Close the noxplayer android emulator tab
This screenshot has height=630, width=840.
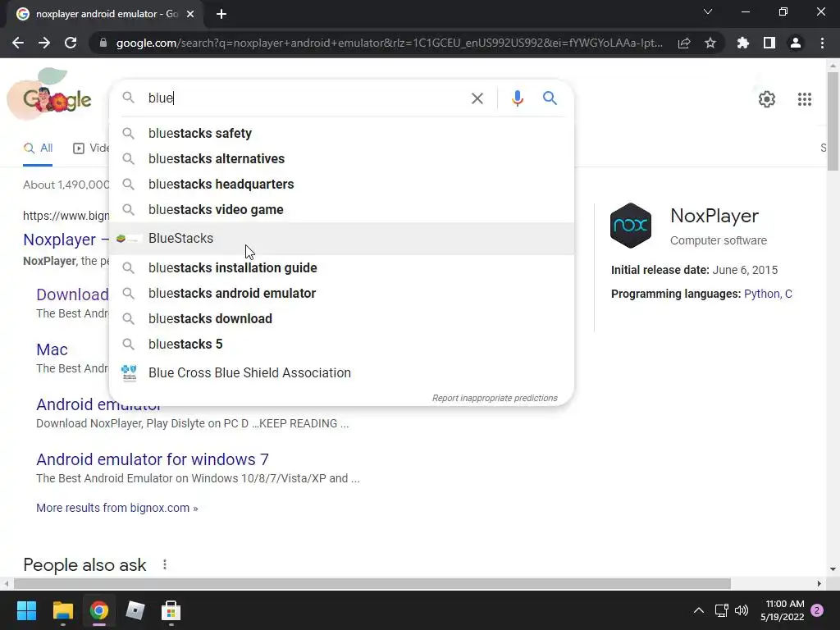point(190,14)
